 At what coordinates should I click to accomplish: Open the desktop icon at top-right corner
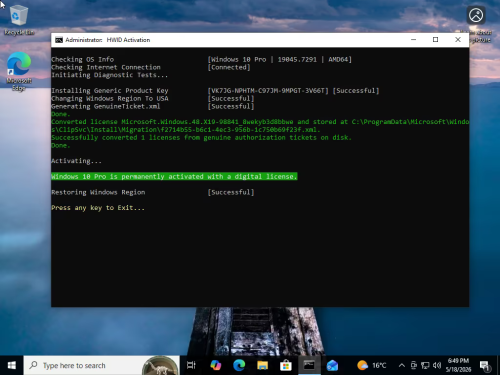click(x=476, y=24)
